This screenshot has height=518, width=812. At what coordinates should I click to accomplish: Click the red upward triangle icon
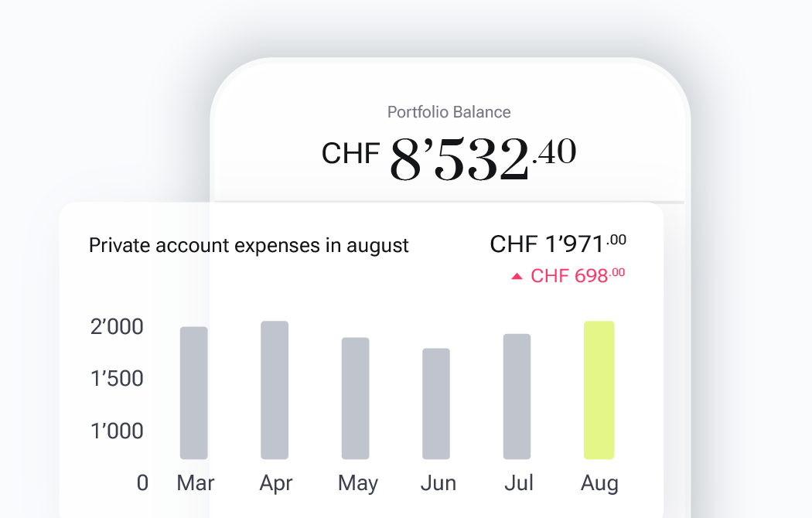coord(517,276)
